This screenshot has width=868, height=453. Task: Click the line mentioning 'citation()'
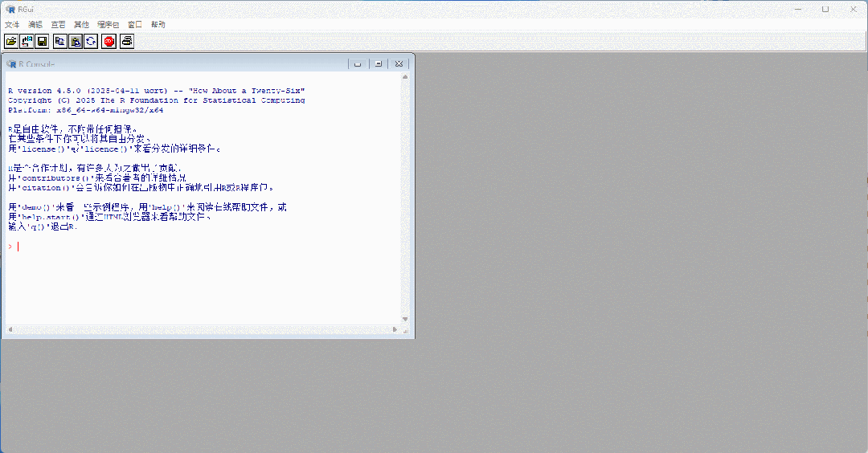point(141,187)
